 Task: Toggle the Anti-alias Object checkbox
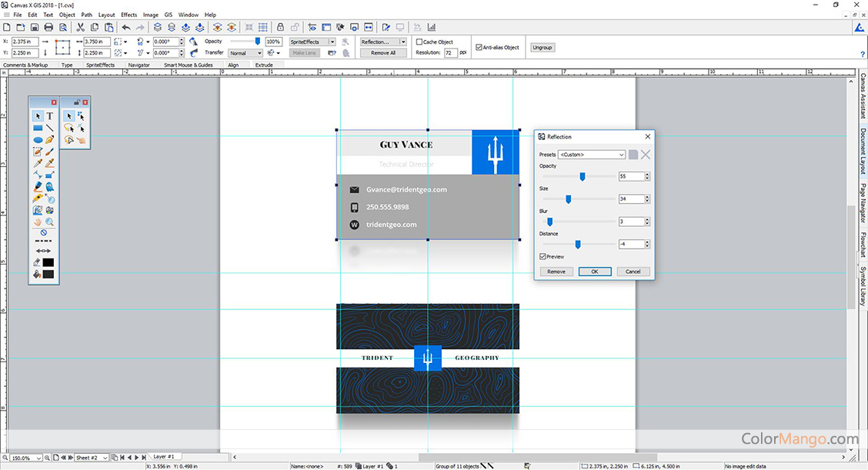click(479, 47)
